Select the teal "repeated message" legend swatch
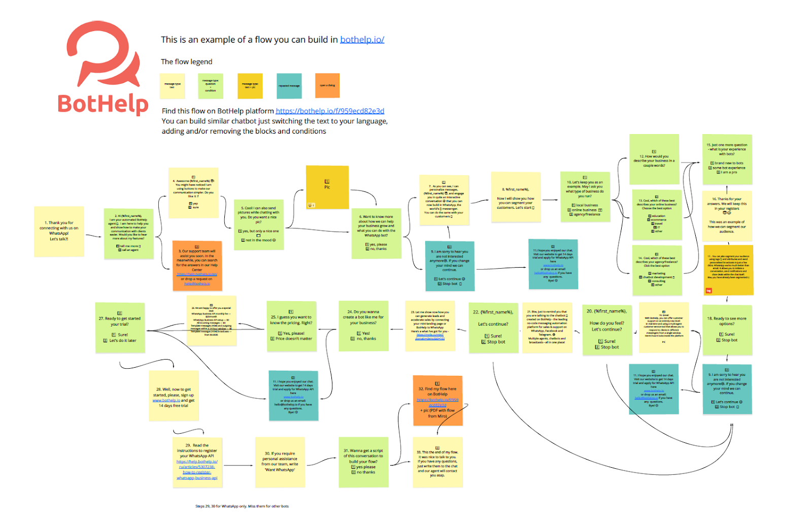 [x=289, y=86]
